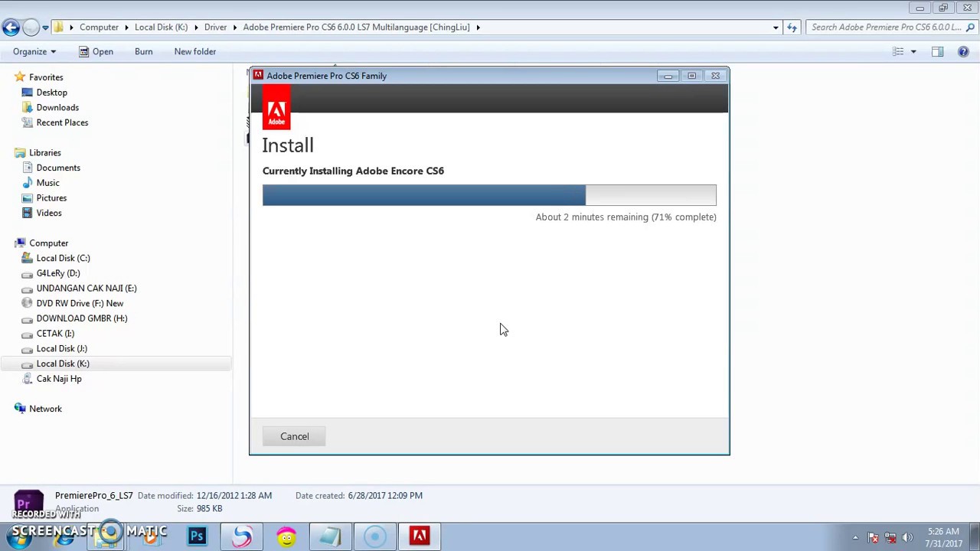Image resolution: width=980 pixels, height=551 pixels.
Task: Open UNDANGAN CAK NAJI (E:) drive
Action: tap(86, 288)
